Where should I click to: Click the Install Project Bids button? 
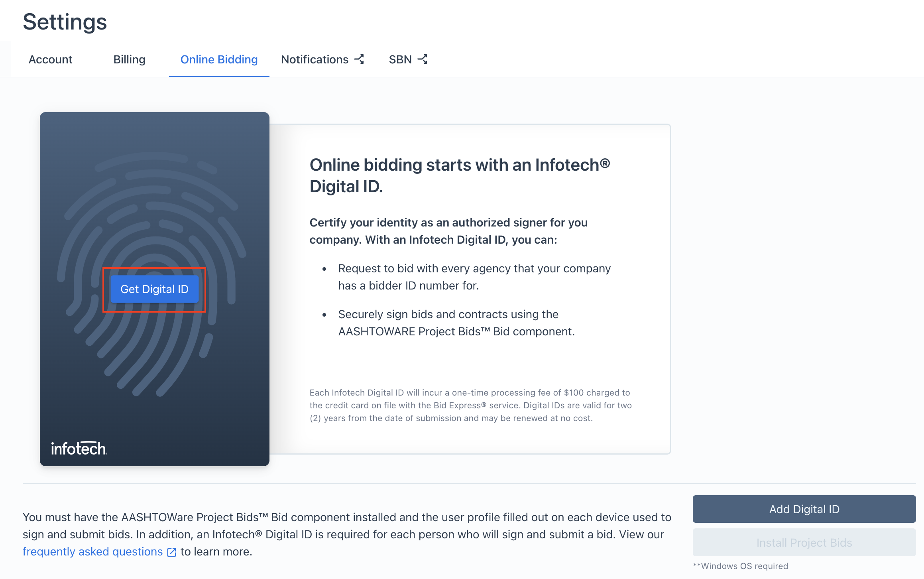804,543
